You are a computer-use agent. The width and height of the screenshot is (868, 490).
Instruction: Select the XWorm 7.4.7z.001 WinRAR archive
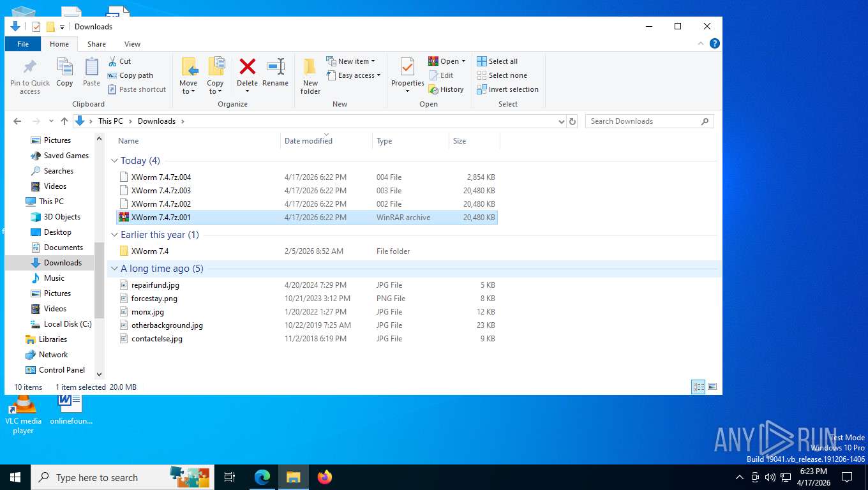point(307,218)
